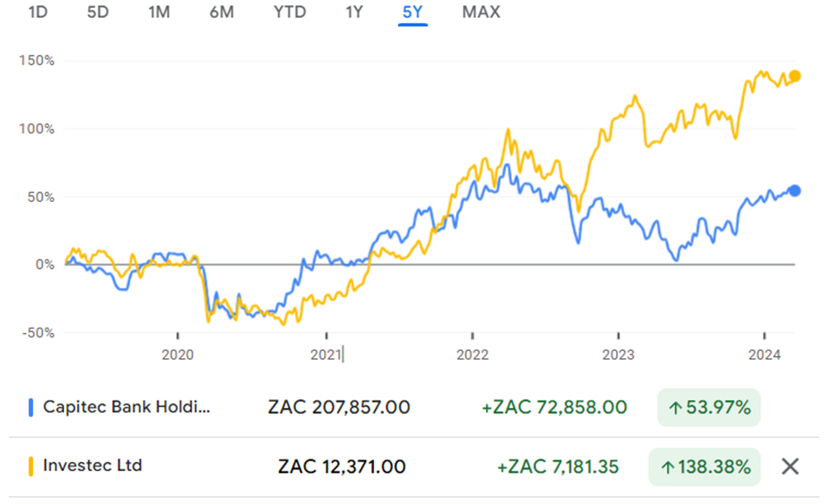Screen dimensions: 837x504
Task: Select the 5Y time range tab
Action: tap(413, 12)
